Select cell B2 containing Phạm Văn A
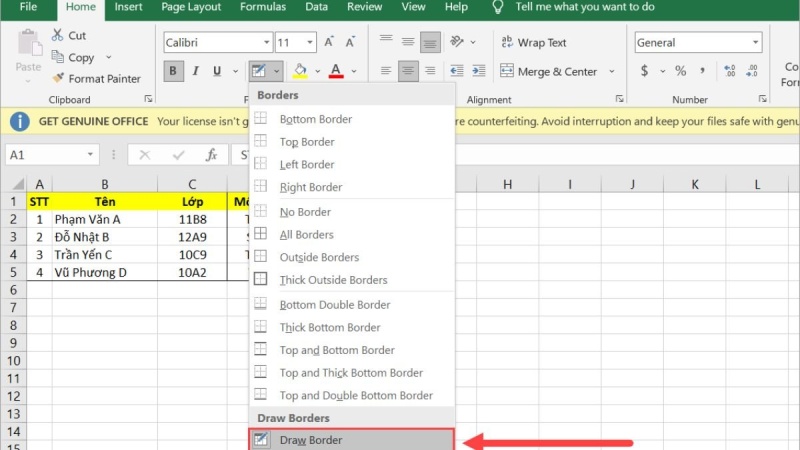Viewport: 800px width, 450px height. click(x=104, y=219)
